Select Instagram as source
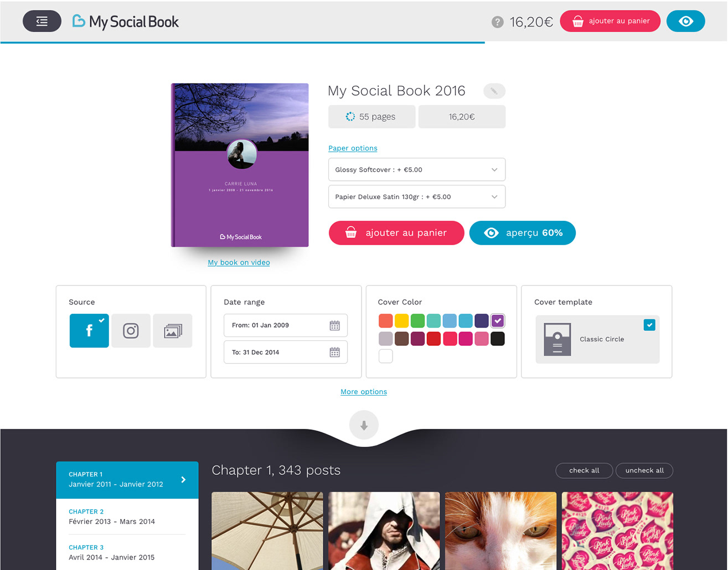 (131, 331)
